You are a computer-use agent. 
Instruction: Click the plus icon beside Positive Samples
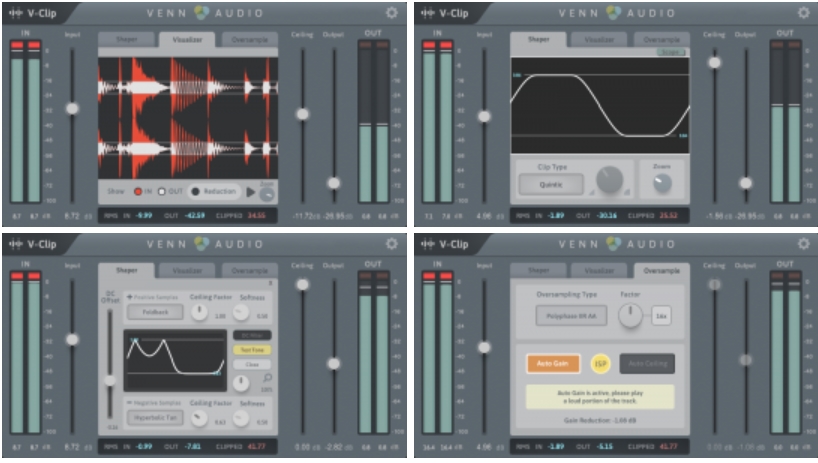point(129,297)
